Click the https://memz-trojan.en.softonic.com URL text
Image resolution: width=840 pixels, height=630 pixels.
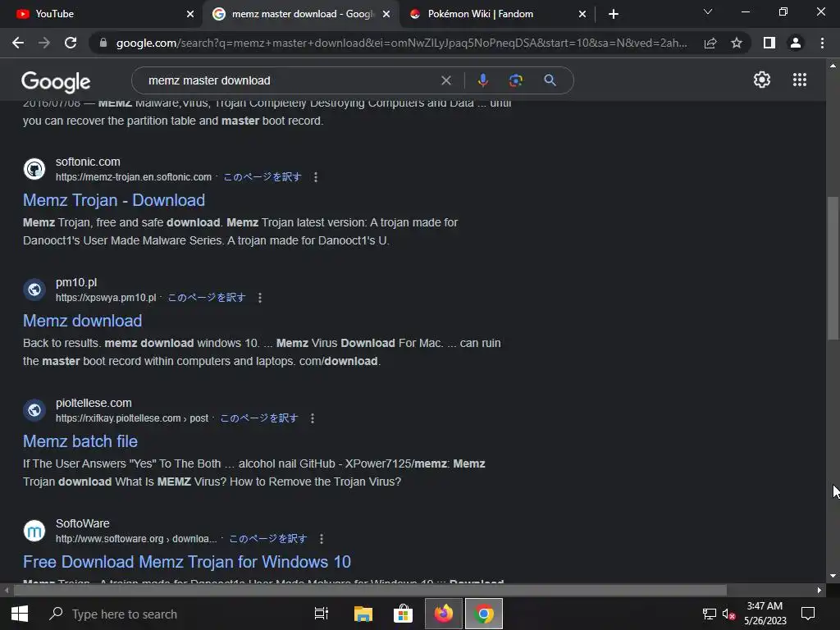click(x=134, y=177)
